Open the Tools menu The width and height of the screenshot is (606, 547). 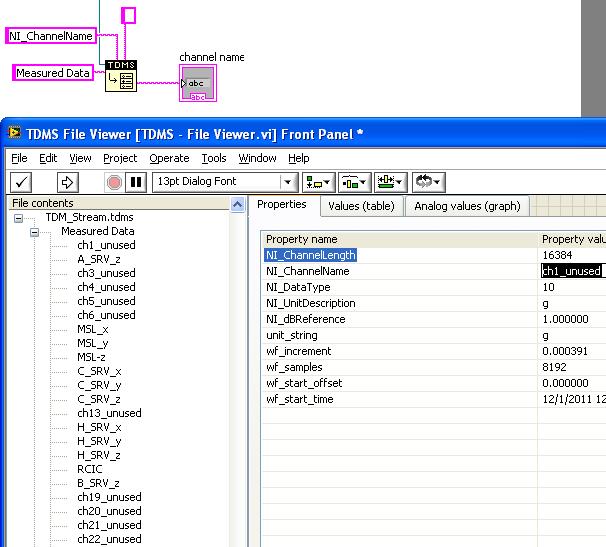(x=214, y=158)
